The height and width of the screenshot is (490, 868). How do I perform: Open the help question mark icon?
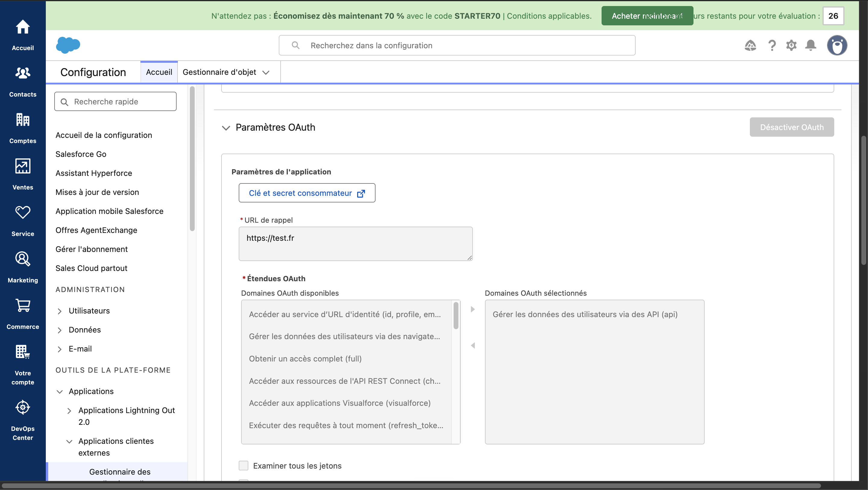[772, 45]
